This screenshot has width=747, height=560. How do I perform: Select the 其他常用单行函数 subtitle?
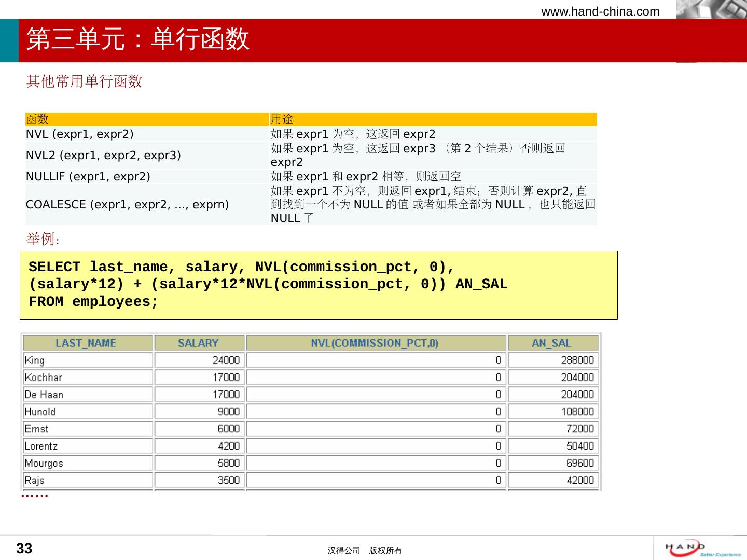tap(84, 81)
